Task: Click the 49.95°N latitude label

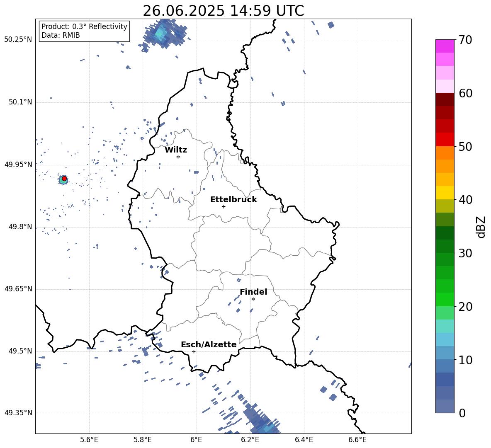Action: (18, 164)
